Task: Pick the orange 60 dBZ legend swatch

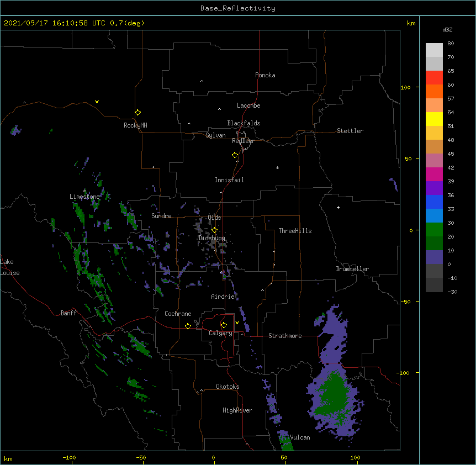Action: click(x=434, y=91)
